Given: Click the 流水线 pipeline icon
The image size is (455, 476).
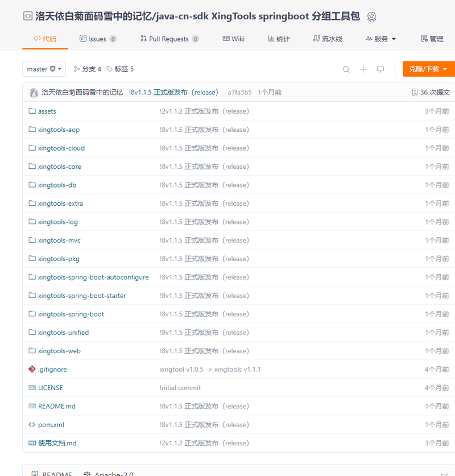Looking at the screenshot, I should pyautogui.click(x=317, y=38).
